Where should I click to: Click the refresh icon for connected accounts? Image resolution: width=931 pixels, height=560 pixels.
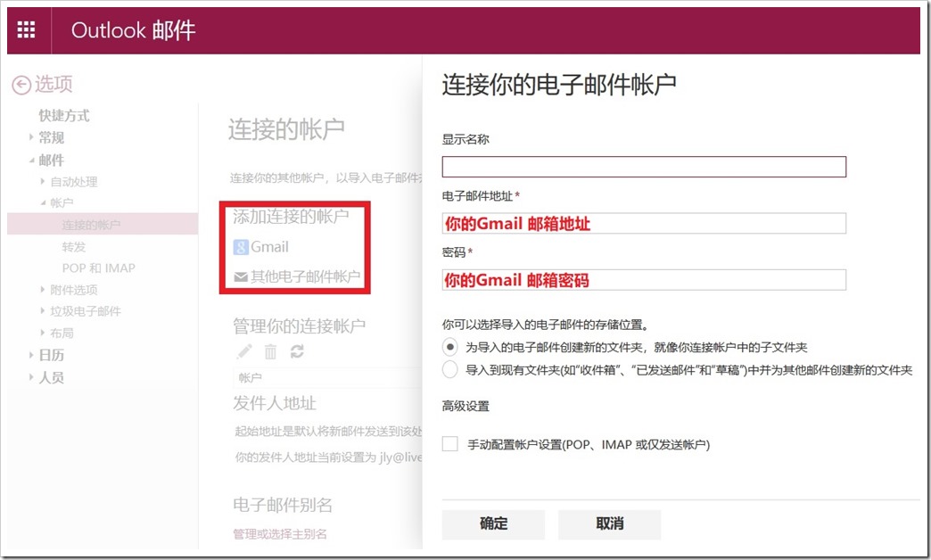pos(297,351)
